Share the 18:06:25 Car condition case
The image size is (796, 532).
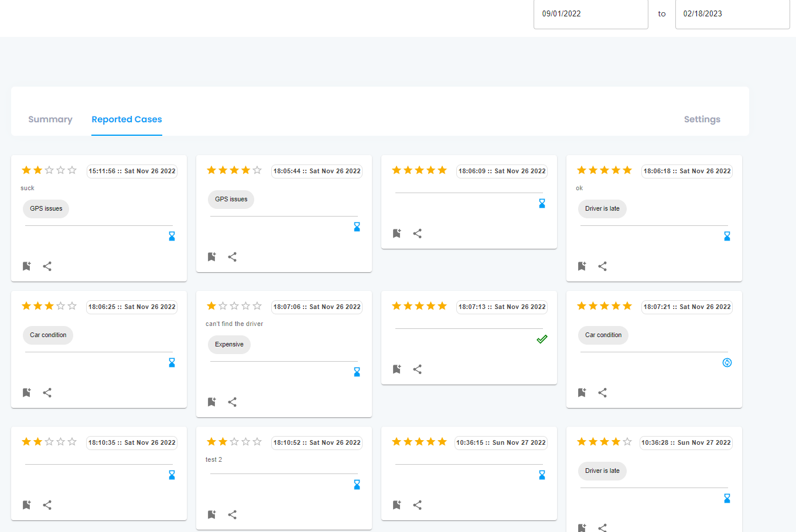pos(47,393)
